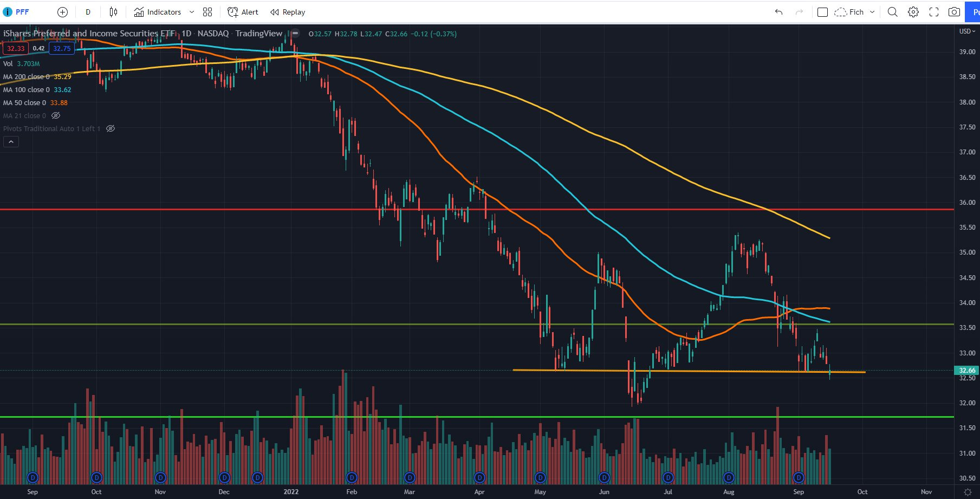Open the USD currency dropdown
980x499 pixels.
[967, 31]
